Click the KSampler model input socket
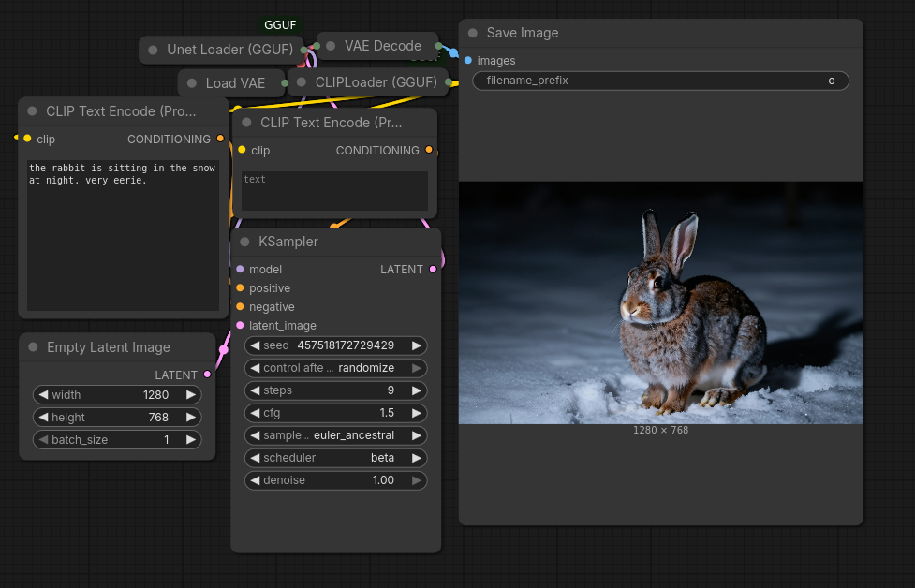The width and height of the screenshot is (915, 588). [240, 270]
